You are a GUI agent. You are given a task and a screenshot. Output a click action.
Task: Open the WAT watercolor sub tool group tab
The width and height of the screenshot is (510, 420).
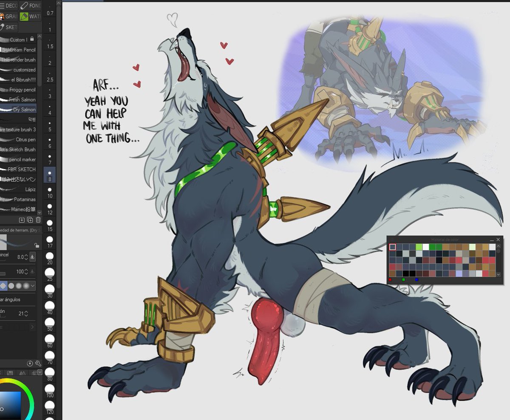pos(31,17)
